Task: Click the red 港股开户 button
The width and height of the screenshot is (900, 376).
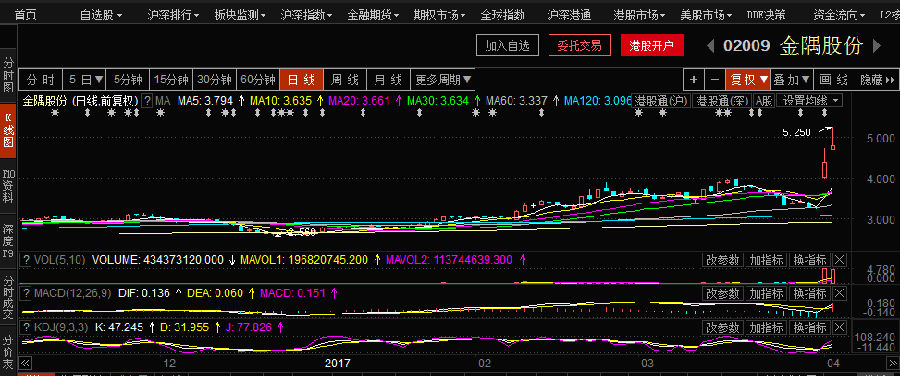Action: tap(652, 45)
